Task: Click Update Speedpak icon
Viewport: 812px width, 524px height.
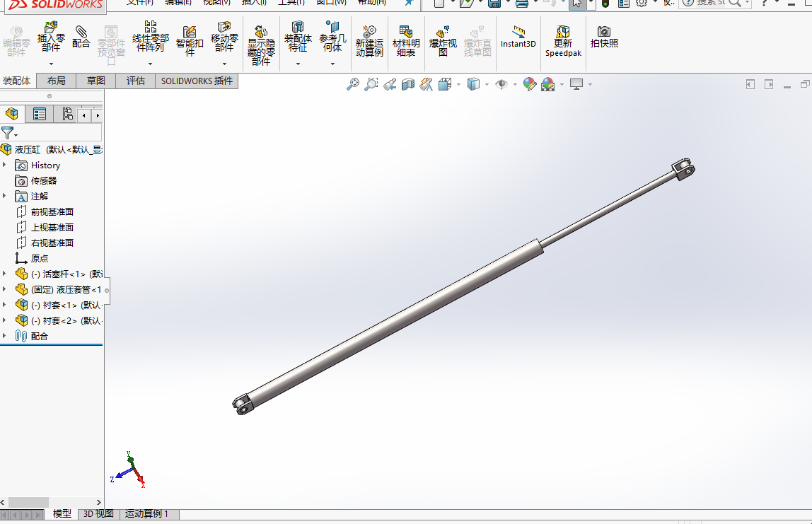Action: coord(563,42)
